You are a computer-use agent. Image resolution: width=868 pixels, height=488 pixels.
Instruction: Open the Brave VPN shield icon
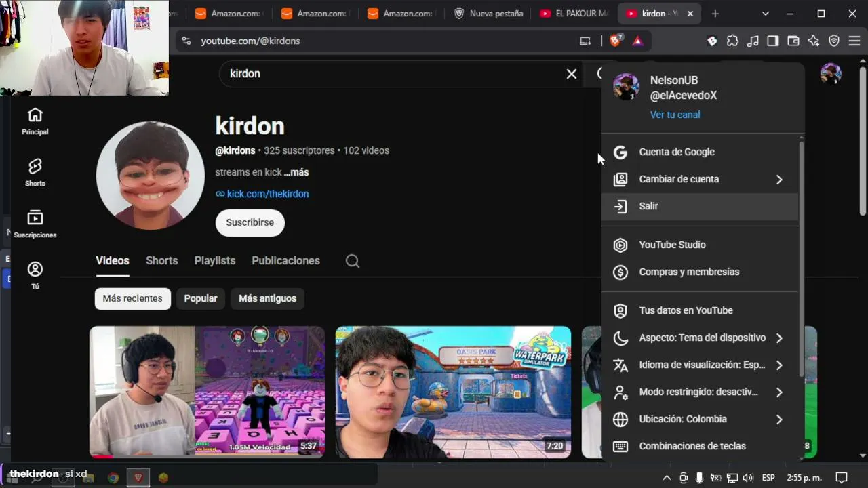click(x=834, y=41)
